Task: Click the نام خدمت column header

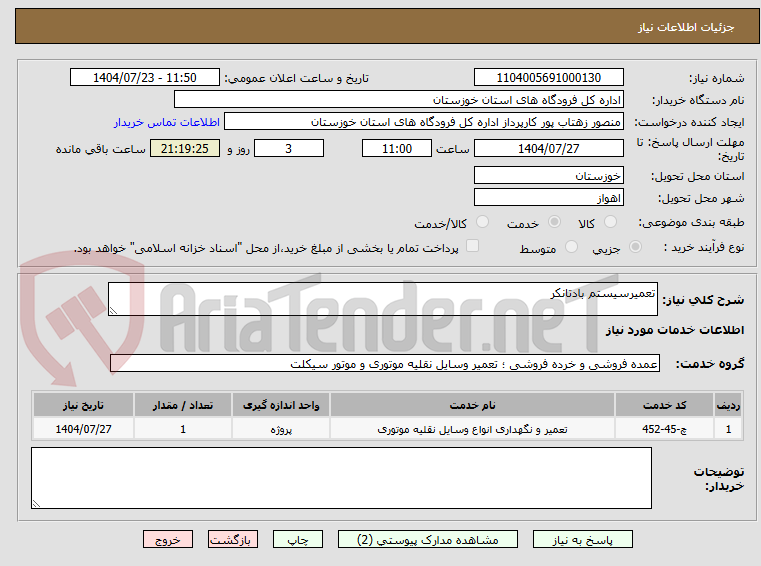Action: tap(472, 405)
